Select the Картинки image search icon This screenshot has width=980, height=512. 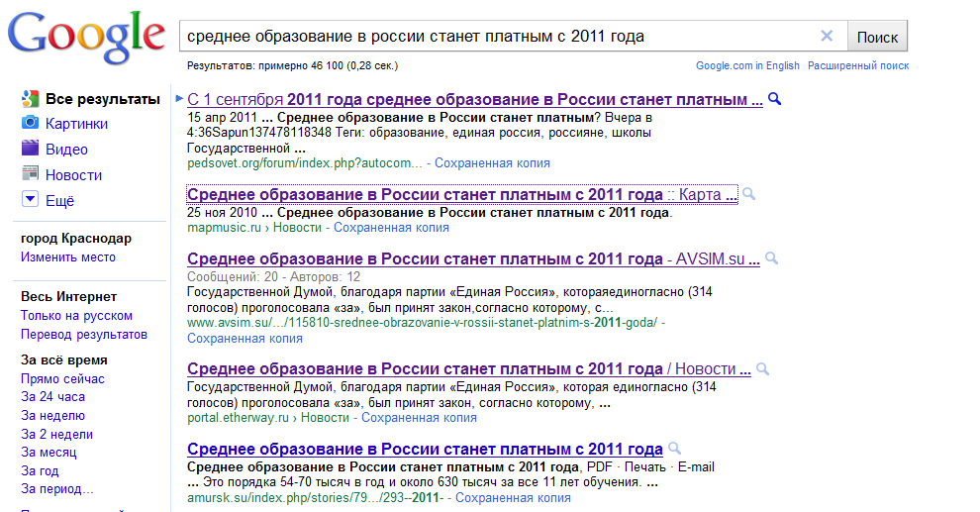click(x=31, y=124)
